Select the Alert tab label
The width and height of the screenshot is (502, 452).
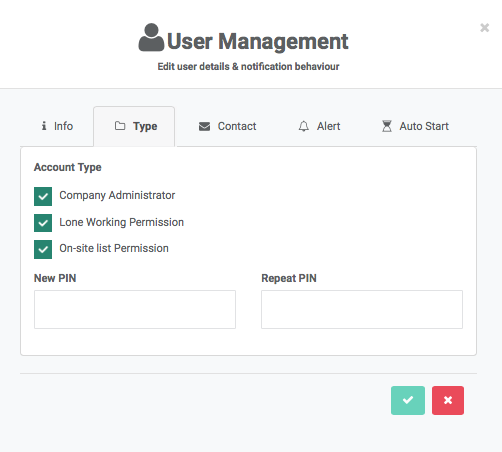pyautogui.click(x=328, y=126)
